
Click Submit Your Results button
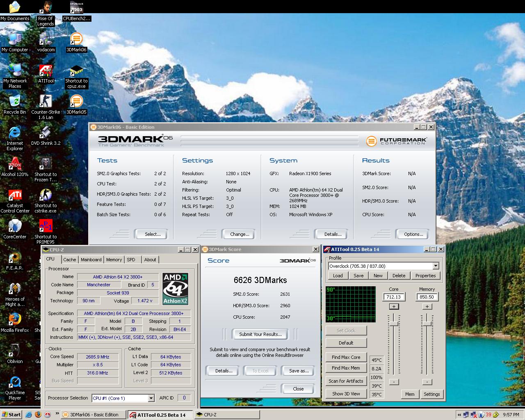[x=260, y=334]
